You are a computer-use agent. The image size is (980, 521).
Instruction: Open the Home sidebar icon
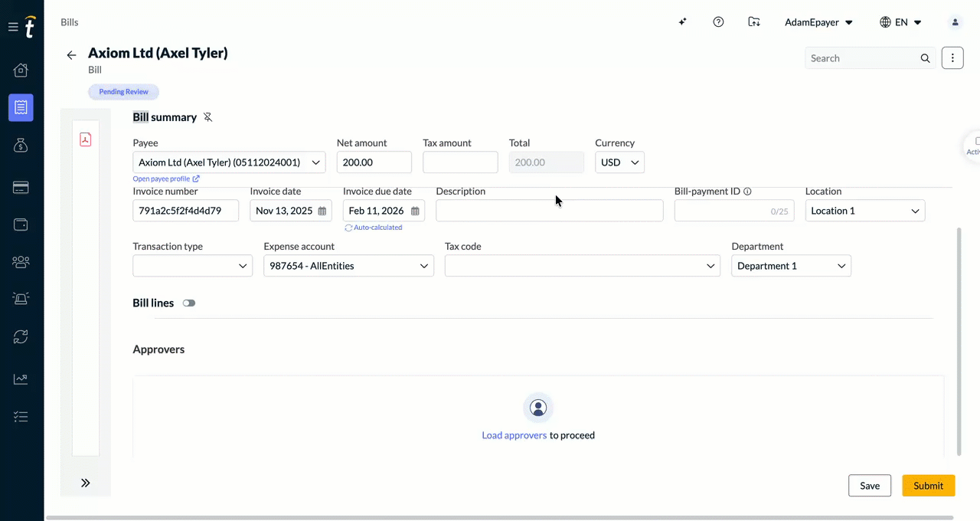[x=21, y=70]
